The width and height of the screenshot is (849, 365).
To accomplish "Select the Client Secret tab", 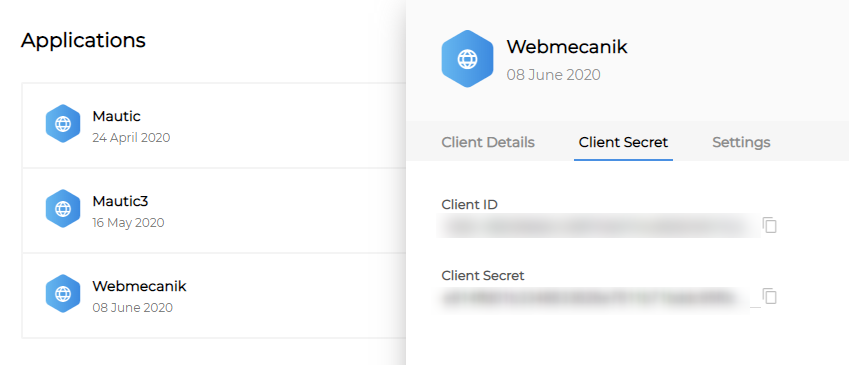I will 623,142.
